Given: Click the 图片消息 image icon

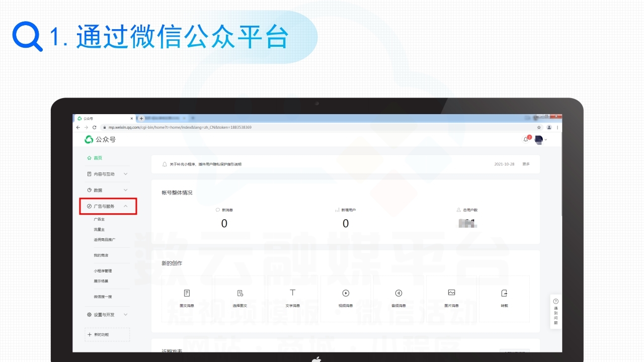Looking at the screenshot, I should [x=451, y=293].
